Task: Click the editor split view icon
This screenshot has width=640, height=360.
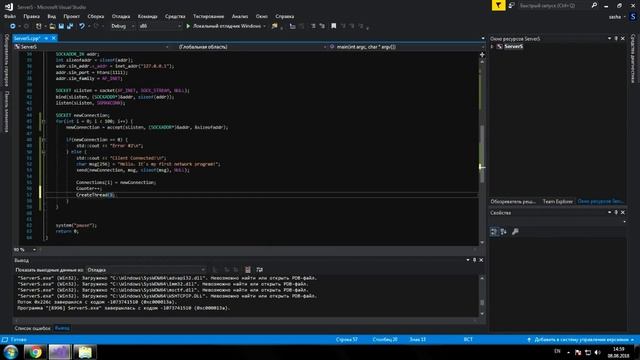Action: pyautogui.click(x=482, y=54)
